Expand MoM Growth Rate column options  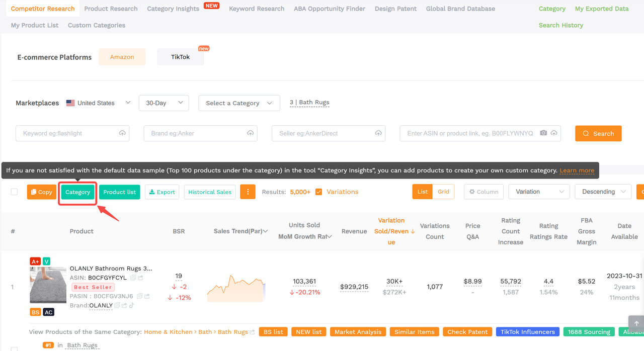tap(330, 237)
